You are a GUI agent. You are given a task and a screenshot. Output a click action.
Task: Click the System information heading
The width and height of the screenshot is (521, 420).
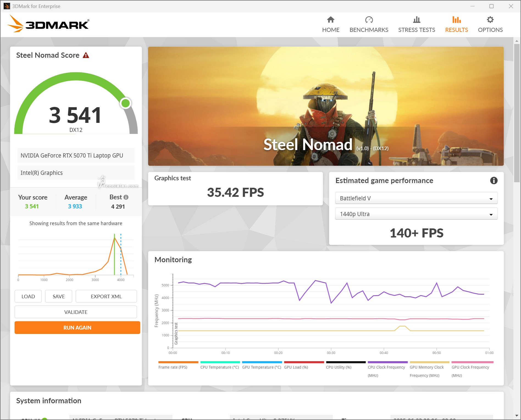tap(49, 401)
